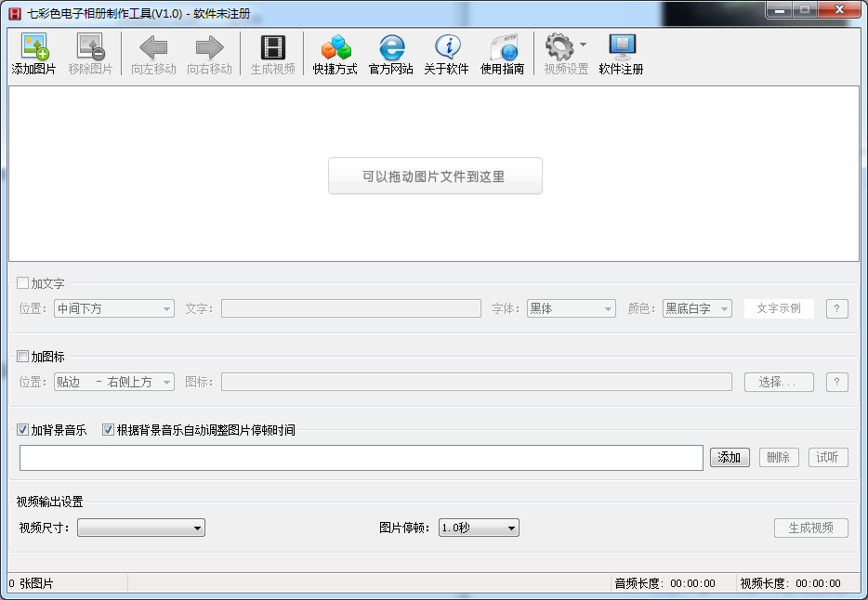The height and width of the screenshot is (600, 868).
Task: Click the app icon in the title bar
Action: click(x=14, y=13)
